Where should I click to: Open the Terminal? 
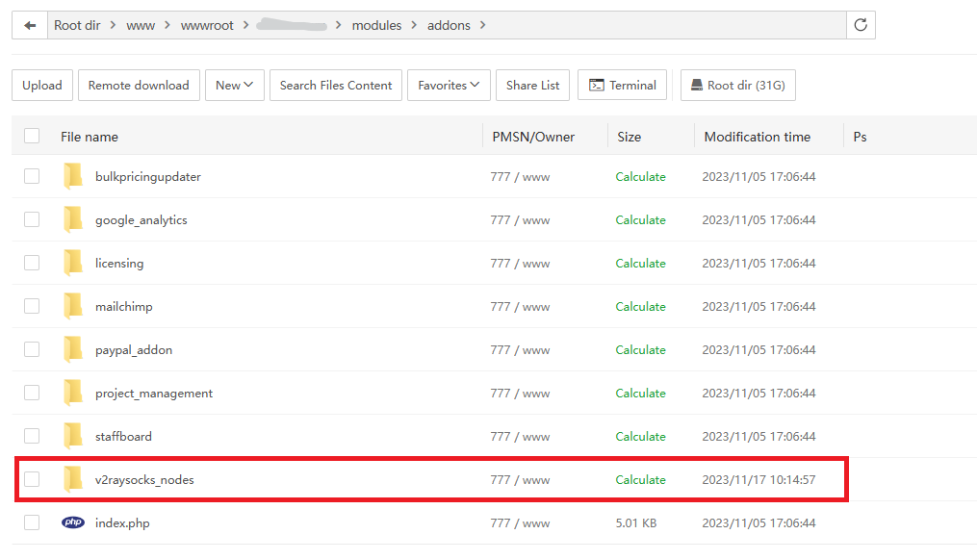623,85
